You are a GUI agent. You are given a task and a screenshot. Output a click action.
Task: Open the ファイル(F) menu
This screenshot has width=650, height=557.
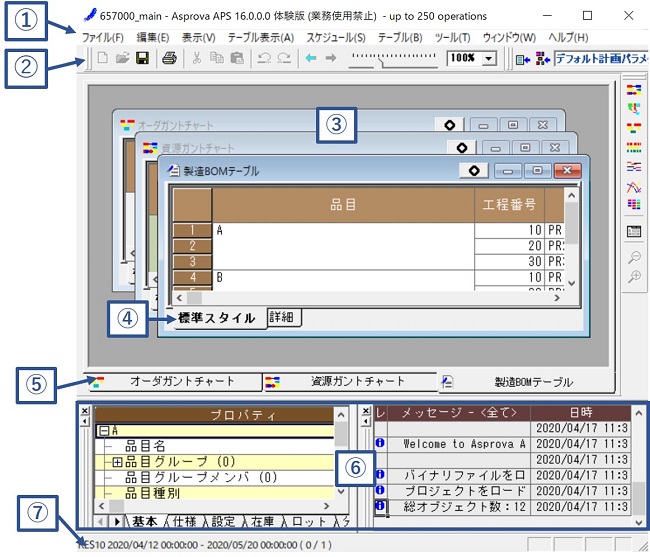coord(102,38)
